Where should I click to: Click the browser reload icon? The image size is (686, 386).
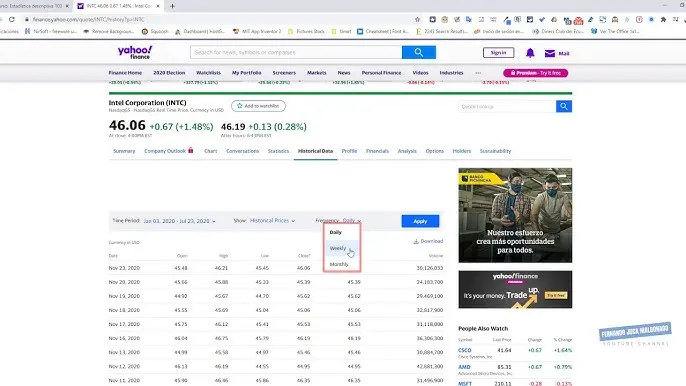[12, 19]
